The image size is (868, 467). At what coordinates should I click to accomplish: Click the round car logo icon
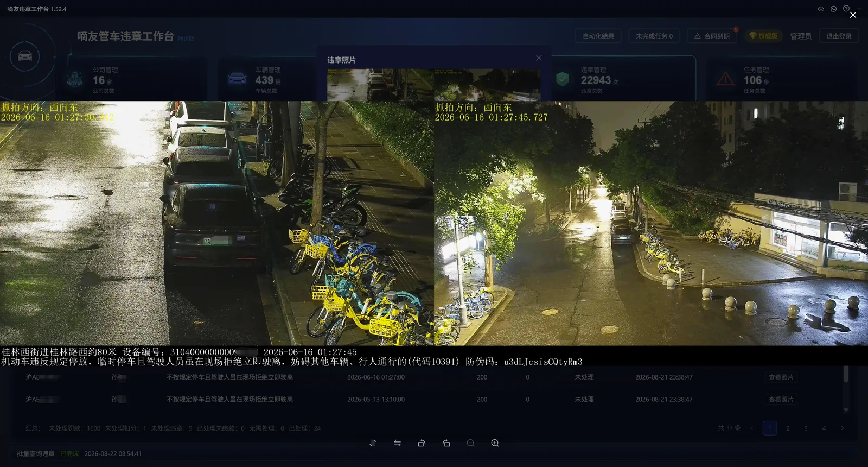(25, 56)
